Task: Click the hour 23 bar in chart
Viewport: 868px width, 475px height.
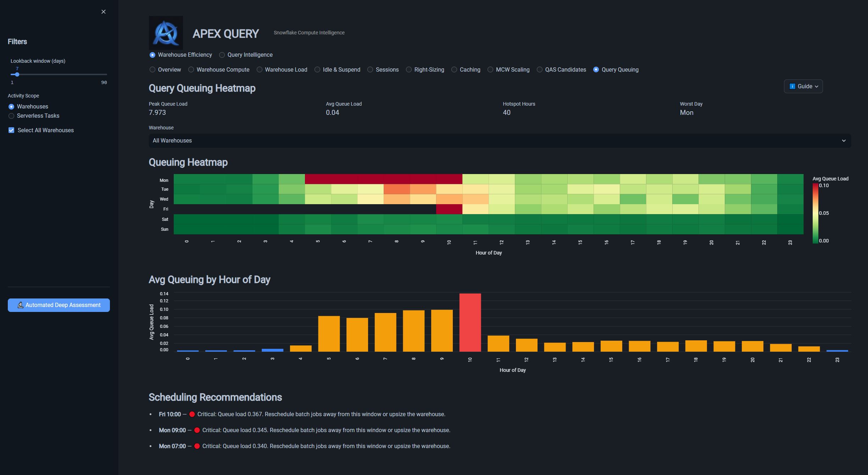Action: (837, 351)
